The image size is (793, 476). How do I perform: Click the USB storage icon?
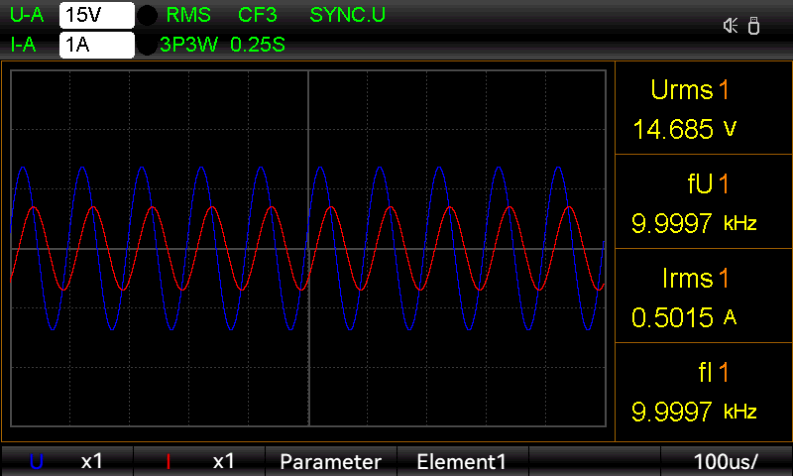coord(754,26)
